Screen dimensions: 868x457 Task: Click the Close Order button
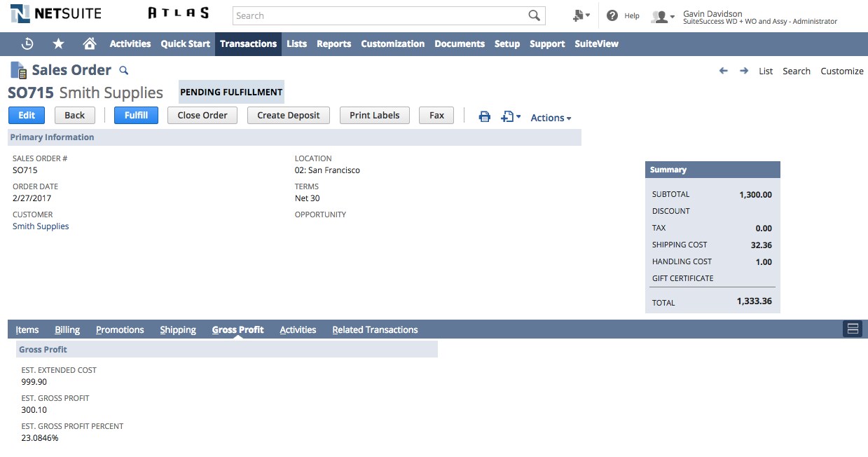[202, 115]
